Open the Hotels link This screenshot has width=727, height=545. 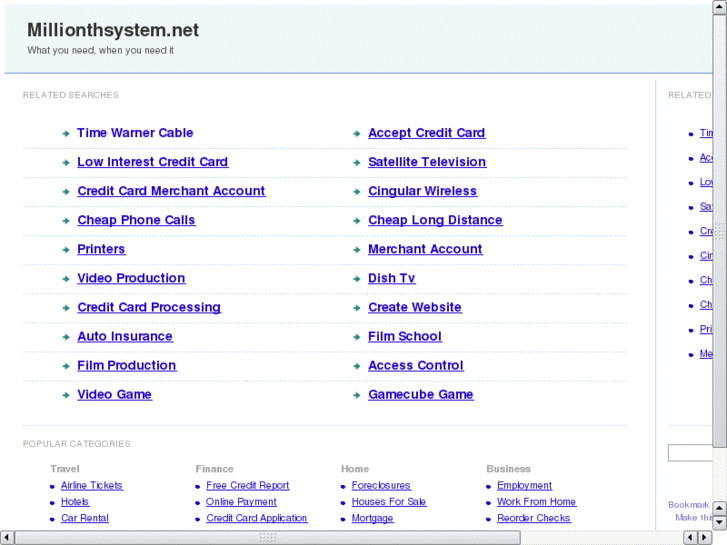pos(75,502)
